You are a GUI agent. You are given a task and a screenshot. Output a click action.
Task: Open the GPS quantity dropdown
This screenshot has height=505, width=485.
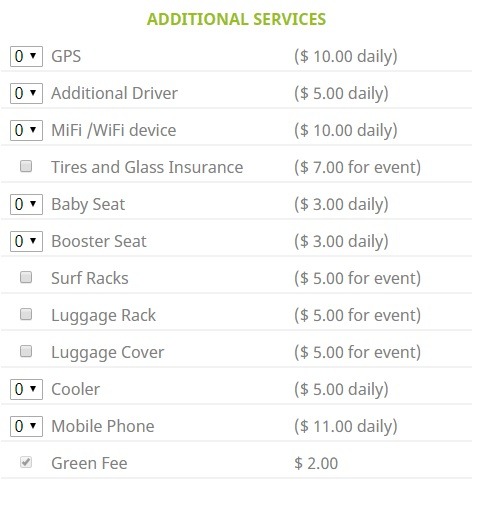click(26, 56)
